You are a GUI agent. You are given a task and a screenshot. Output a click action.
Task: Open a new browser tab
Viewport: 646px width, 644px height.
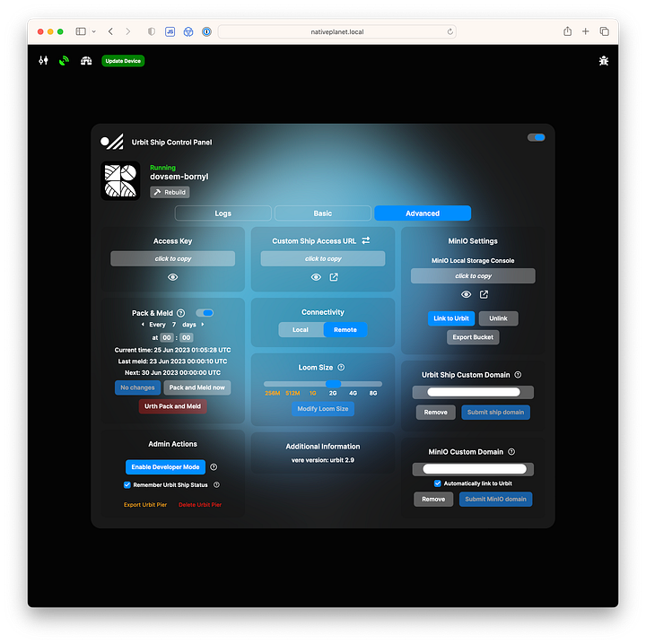tap(585, 31)
